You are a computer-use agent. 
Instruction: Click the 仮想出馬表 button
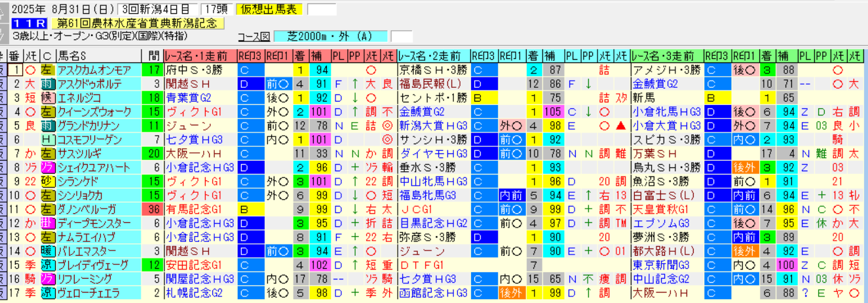(x=269, y=9)
